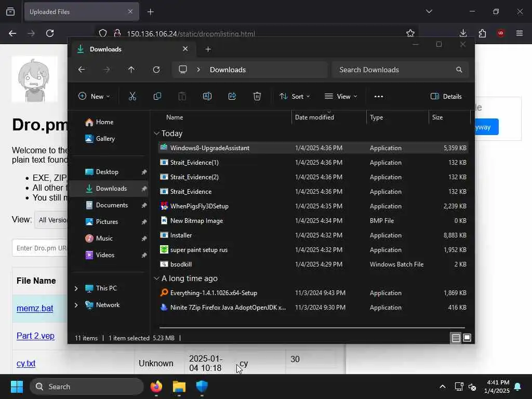Viewport: 532px width, 399px height.
Task: Open Firefox hamburger application menu
Action: click(x=519, y=33)
